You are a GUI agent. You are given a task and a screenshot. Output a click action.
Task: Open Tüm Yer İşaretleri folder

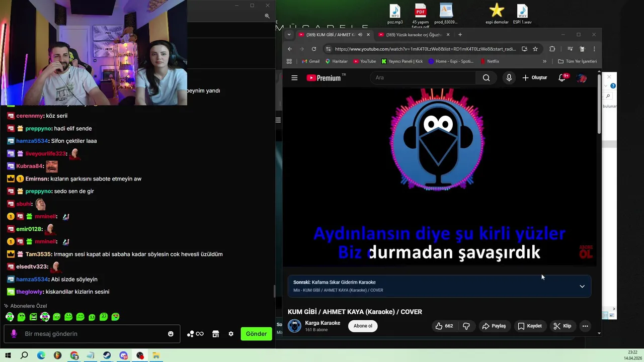[578, 61]
